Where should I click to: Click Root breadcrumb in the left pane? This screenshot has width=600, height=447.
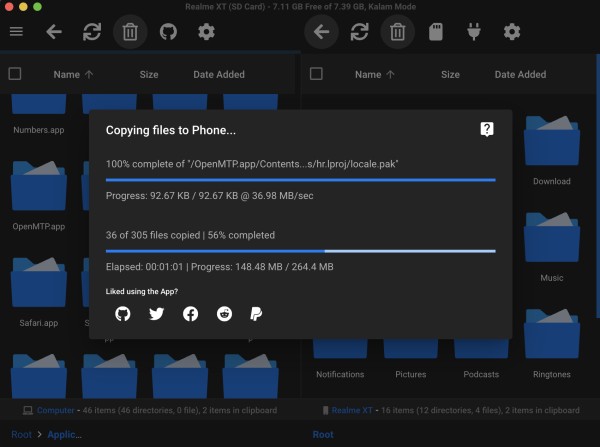click(x=20, y=435)
